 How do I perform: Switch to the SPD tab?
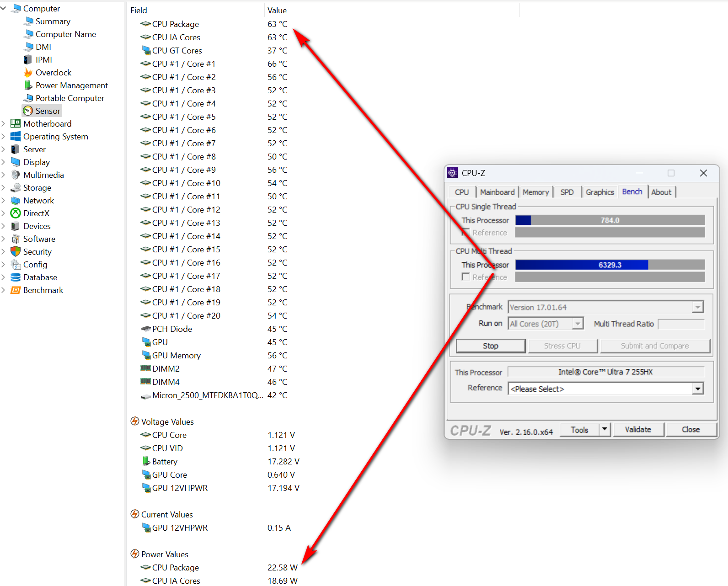pyautogui.click(x=567, y=192)
